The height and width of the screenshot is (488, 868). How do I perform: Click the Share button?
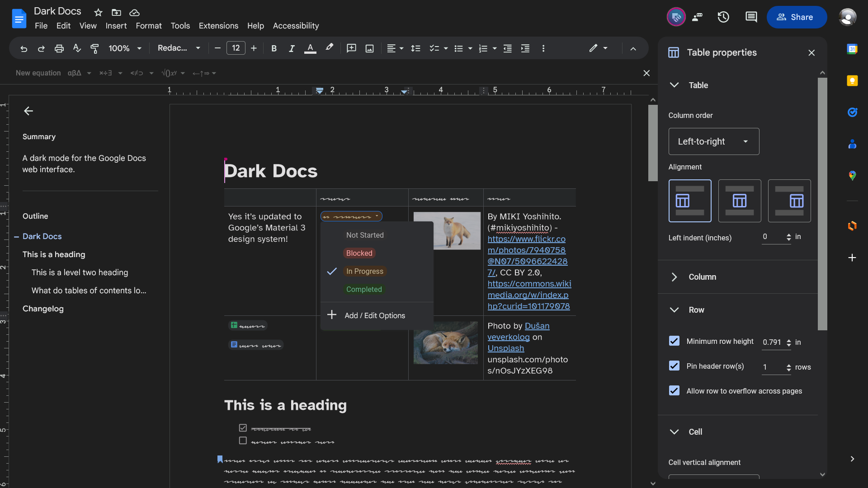click(x=797, y=17)
